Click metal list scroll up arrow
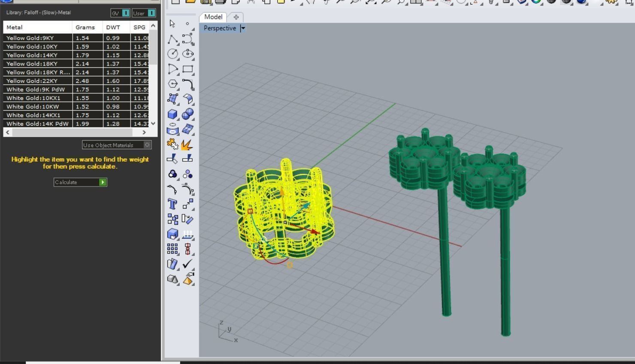 click(x=153, y=26)
